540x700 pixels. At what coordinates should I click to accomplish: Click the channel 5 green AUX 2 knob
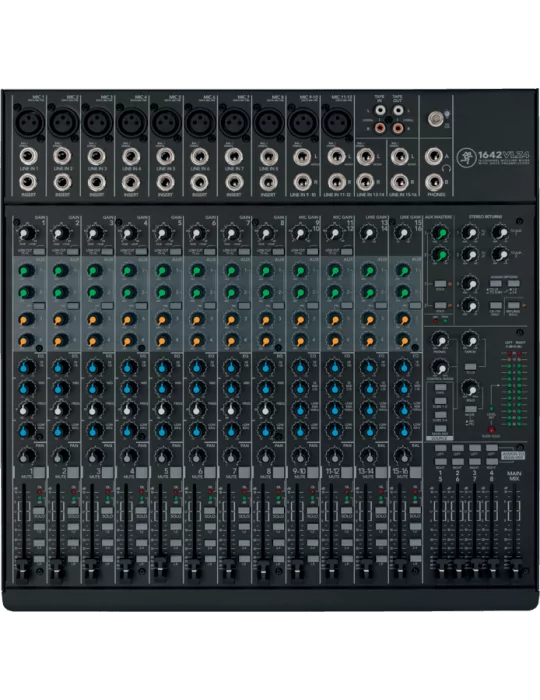tap(163, 292)
